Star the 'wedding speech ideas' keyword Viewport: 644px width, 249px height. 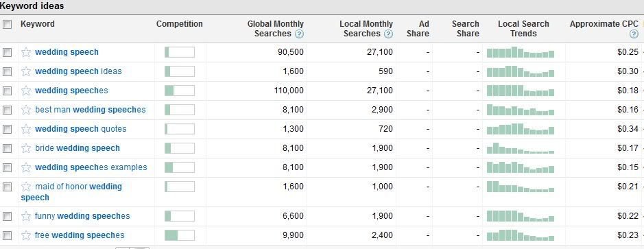[26, 71]
